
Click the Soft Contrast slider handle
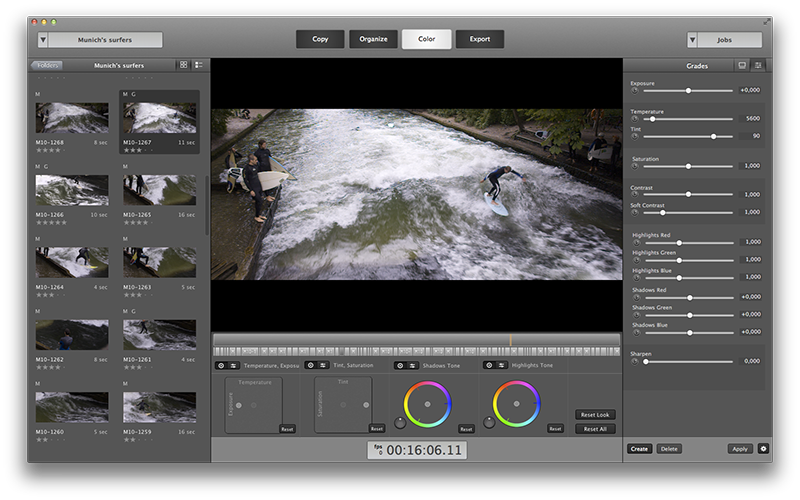[662, 212]
